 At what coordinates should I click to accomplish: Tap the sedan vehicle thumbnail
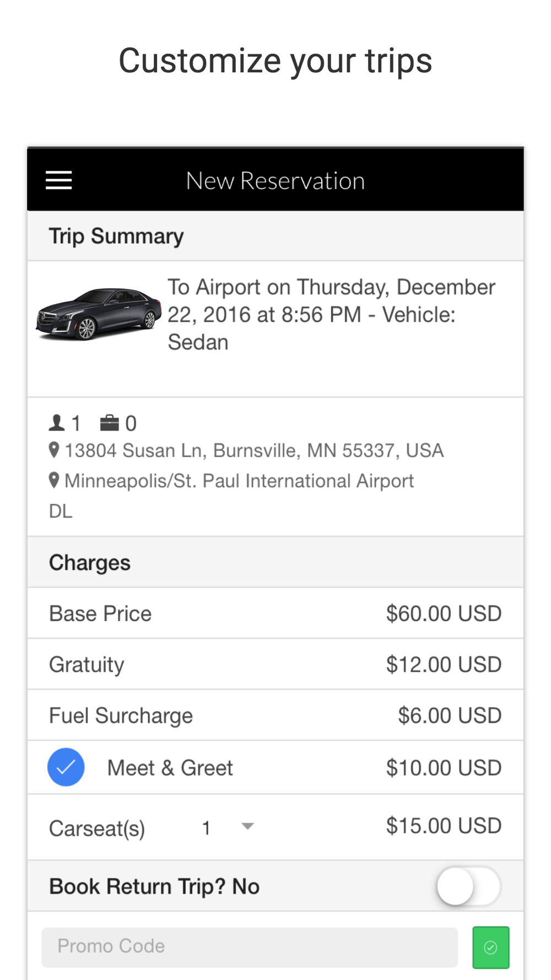pyautogui.click(x=98, y=313)
